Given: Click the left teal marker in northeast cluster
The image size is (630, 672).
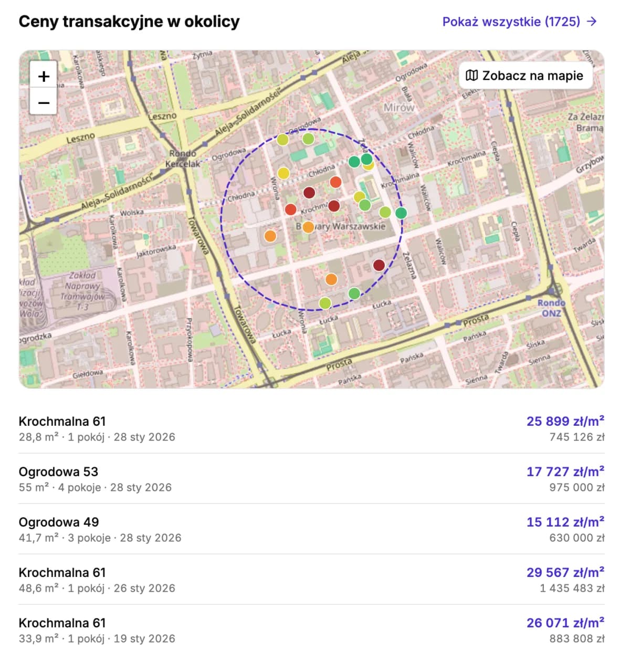Looking at the screenshot, I should pyautogui.click(x=354, y=162).
